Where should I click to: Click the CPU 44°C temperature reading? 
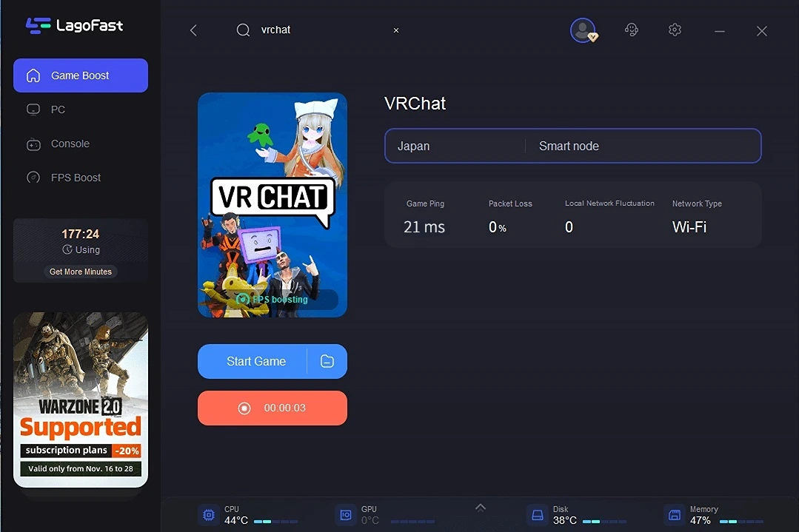(236, 520)
